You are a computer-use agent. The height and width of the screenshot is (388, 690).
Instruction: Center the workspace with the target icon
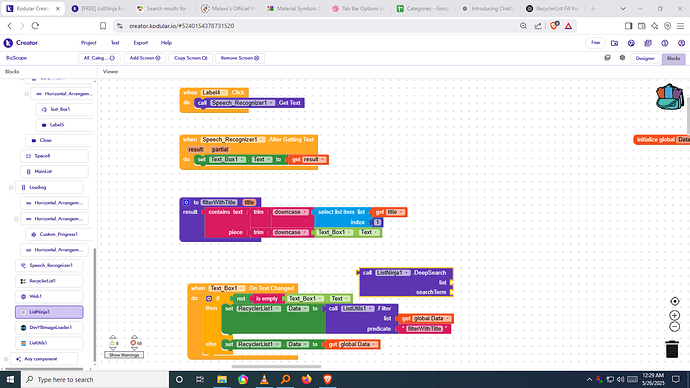(x=674, y=301)
